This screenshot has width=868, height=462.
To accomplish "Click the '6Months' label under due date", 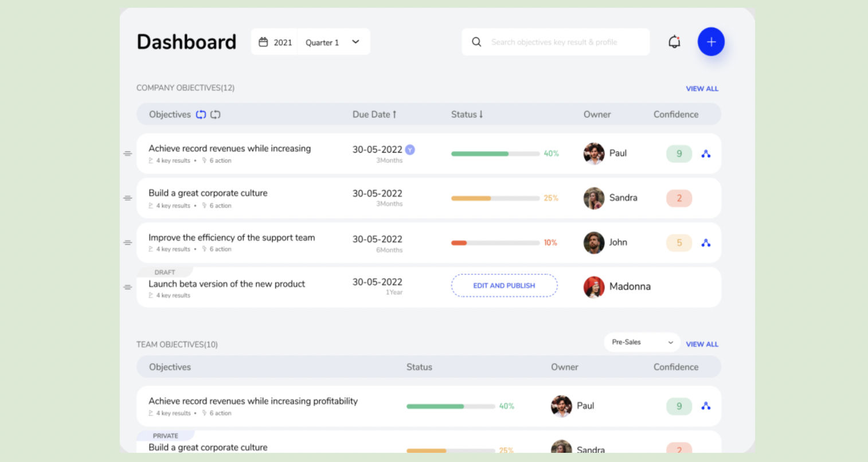I will click(389, 250).
